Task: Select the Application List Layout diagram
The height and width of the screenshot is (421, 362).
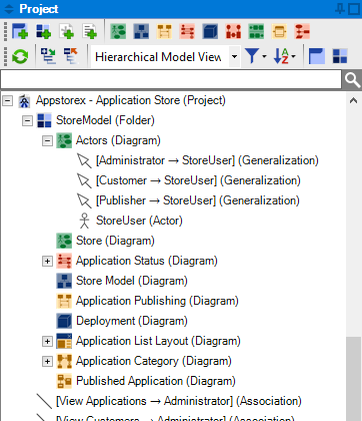Action: 158,341
